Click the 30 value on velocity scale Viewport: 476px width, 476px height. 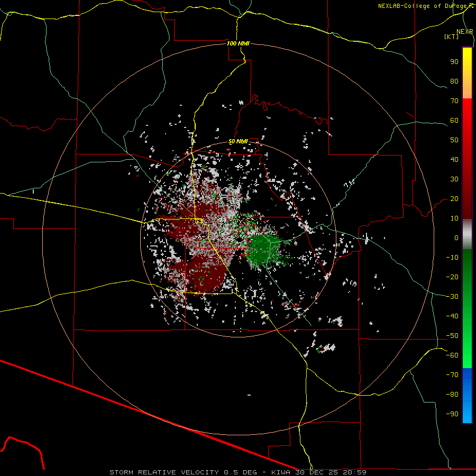coord(454,179)
